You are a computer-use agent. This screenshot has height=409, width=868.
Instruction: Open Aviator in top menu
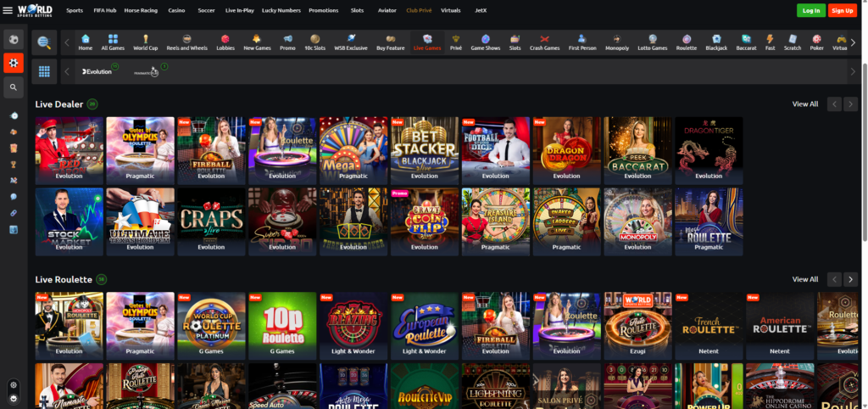387,10
